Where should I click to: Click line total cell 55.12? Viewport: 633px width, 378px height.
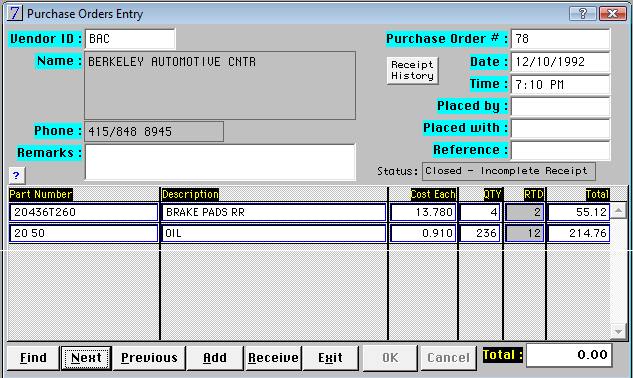(579, 212)
